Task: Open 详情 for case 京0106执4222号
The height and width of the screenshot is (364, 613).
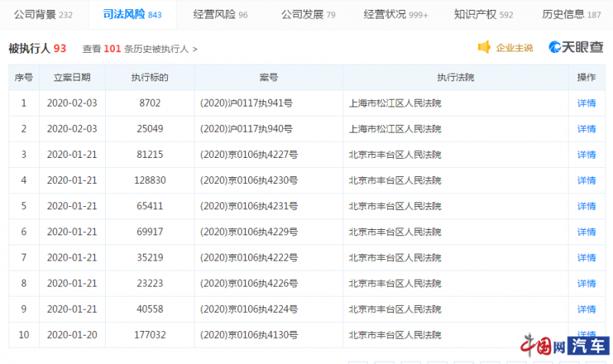Action: point(586,257)
